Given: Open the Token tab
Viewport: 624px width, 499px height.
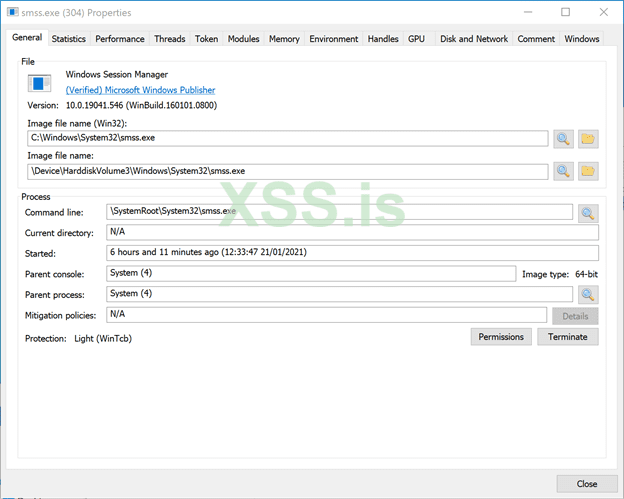Looking at the screenshot, I should point(206,39).
